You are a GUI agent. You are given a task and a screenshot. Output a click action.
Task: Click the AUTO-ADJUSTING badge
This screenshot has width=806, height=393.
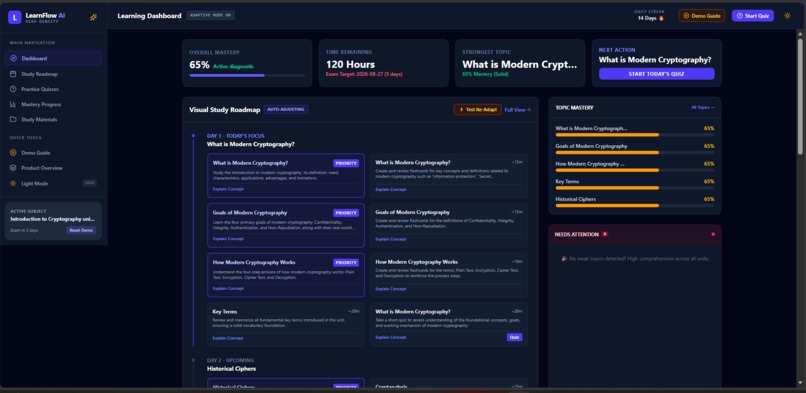point(286,109)
